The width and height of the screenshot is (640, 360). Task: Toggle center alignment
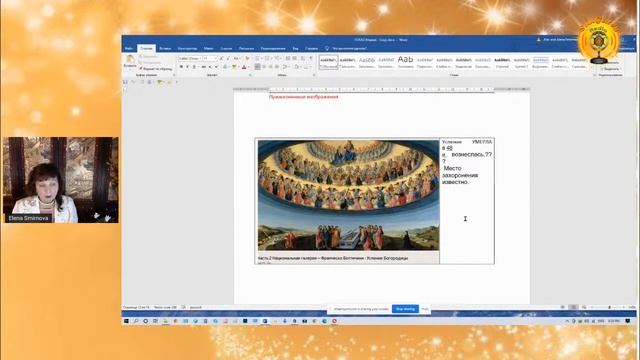(264, 67)
